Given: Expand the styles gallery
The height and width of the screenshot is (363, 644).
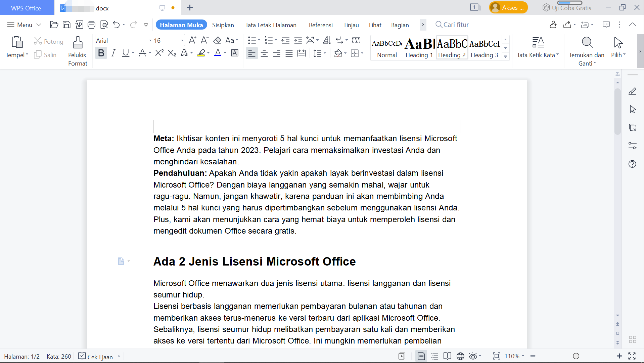Looking at the screenshot, I should pyautogui.click(x=505, y=56).
